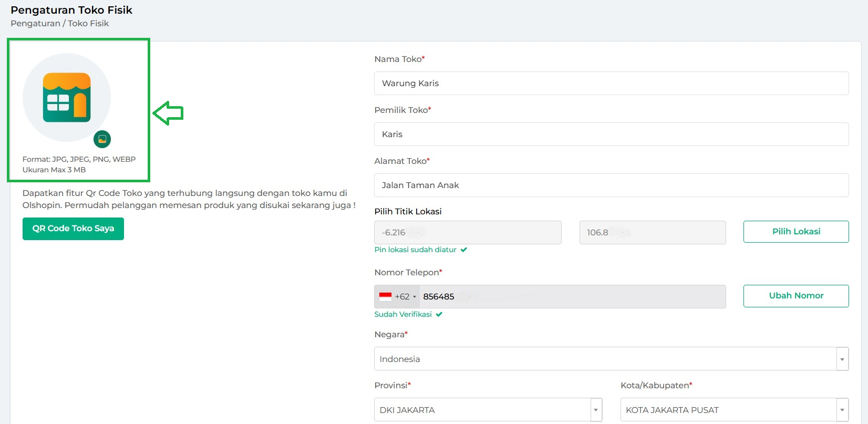Expand the +62 country code caret
The height and width of the screenshot is (424, 868).
point(415,297)
